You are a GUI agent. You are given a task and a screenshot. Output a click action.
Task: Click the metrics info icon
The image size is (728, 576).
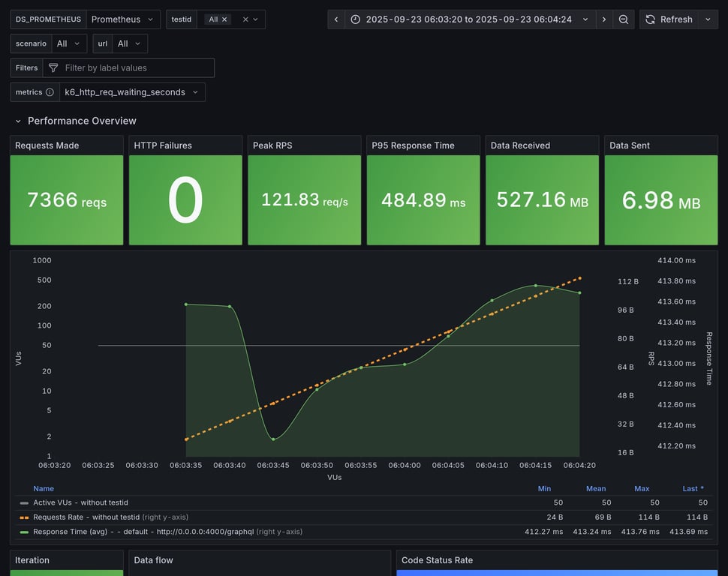(50, 92)
